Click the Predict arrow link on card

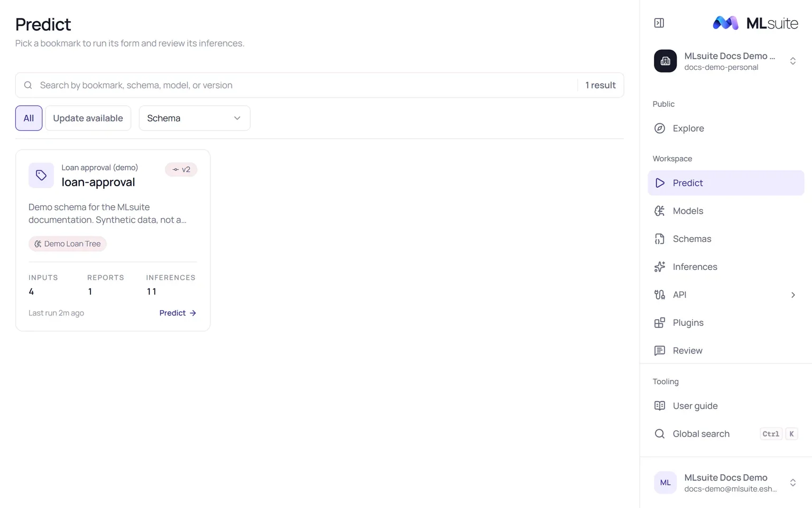178,313
